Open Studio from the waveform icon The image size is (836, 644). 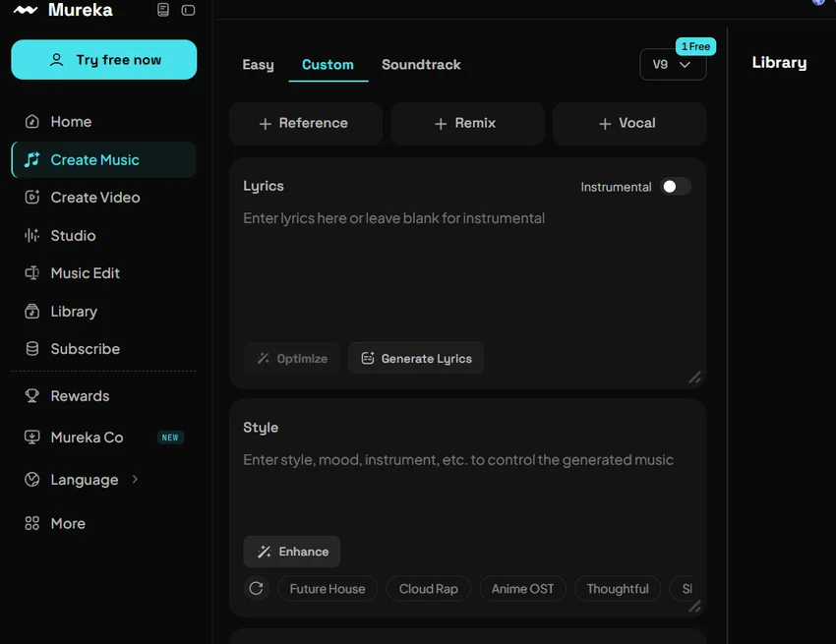tap(32, 235)
